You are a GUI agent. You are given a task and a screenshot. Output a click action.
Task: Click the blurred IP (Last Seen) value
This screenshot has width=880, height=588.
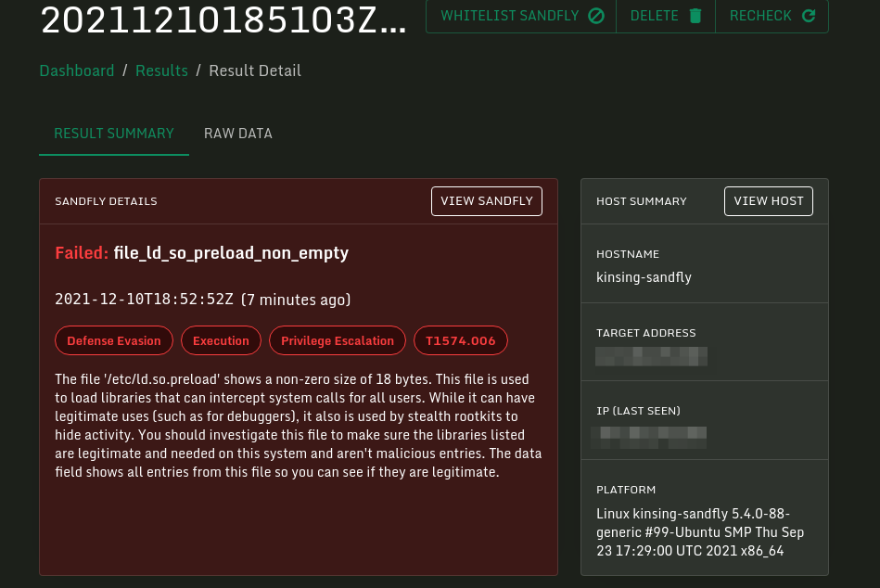coord(649,437)
